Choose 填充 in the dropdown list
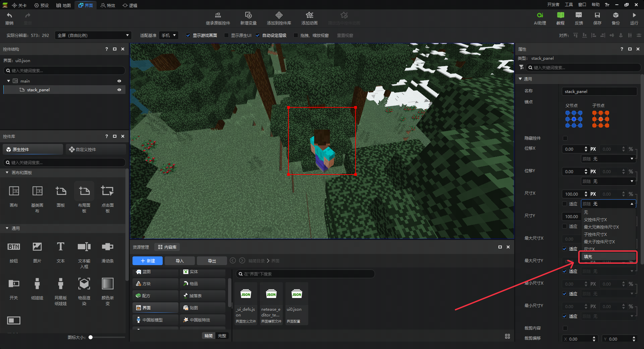This screenshot has height=349, width=644. (608, 256)
